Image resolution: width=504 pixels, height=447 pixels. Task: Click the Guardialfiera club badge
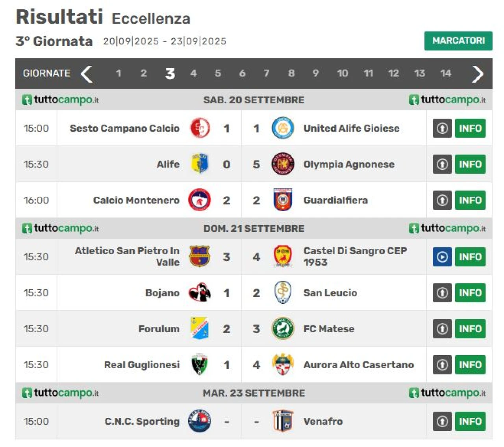(283, 200)
